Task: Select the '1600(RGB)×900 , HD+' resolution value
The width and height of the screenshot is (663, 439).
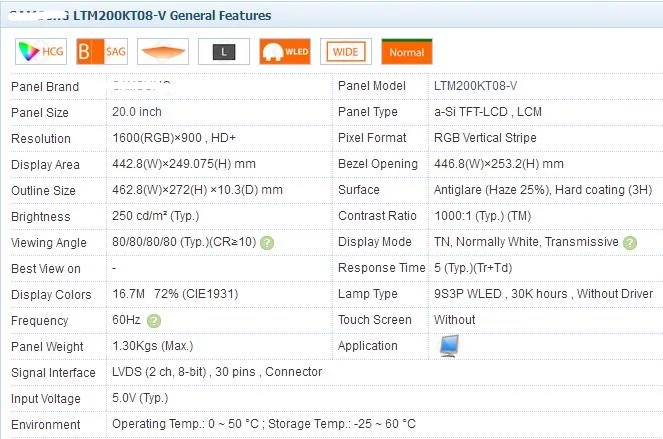Action: click(174, 138)
